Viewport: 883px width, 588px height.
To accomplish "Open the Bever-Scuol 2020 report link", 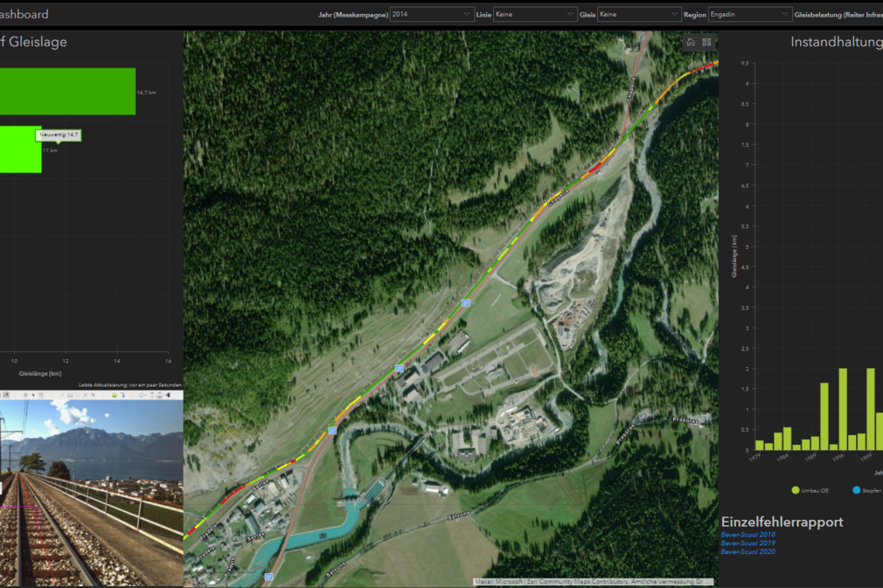I will (x=747, y=552).
